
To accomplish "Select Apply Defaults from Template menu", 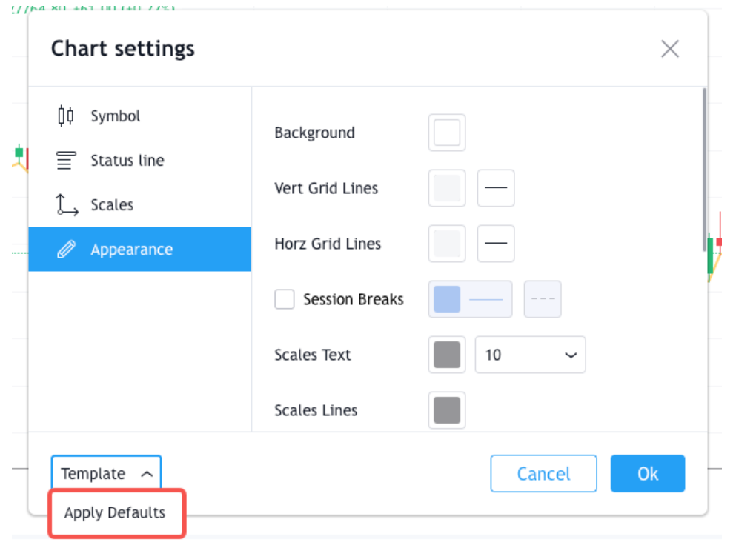I will (115, 512).
